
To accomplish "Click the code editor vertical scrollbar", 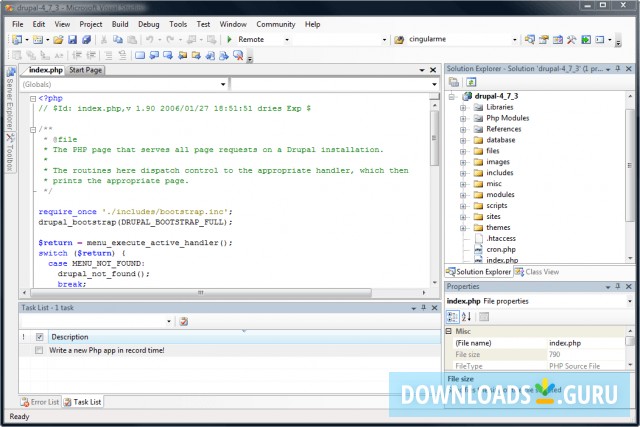I will pyautogui.click(x=435, y=190).
